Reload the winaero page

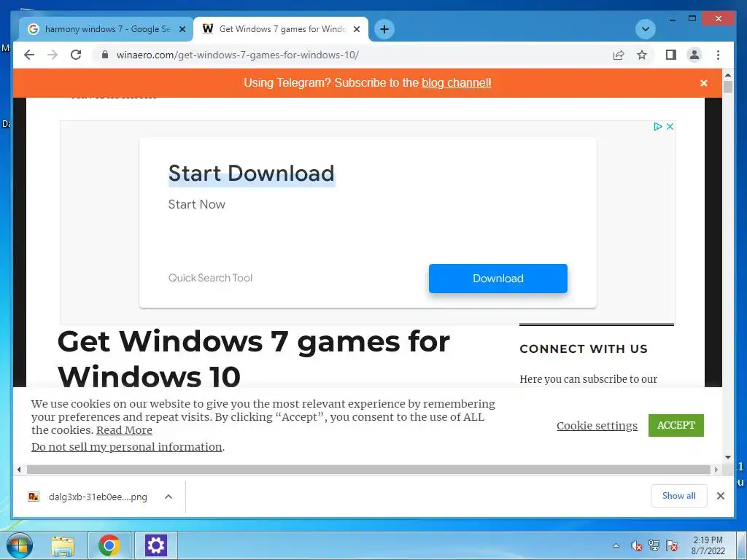[76, 55]
